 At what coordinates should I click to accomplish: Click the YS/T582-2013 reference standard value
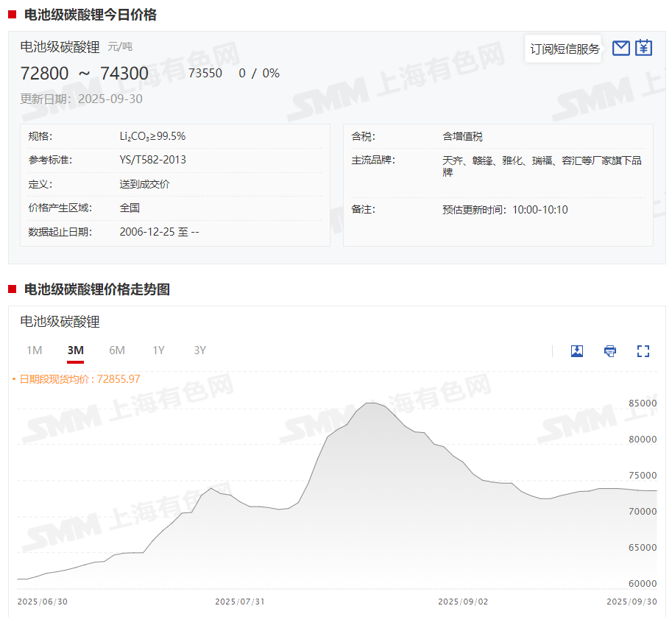[152, 160]
